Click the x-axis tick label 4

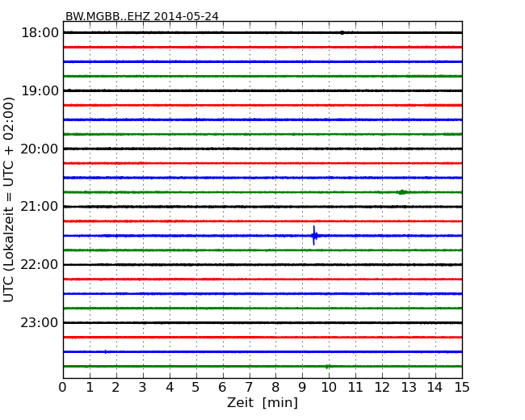click(x=170, y=388)
